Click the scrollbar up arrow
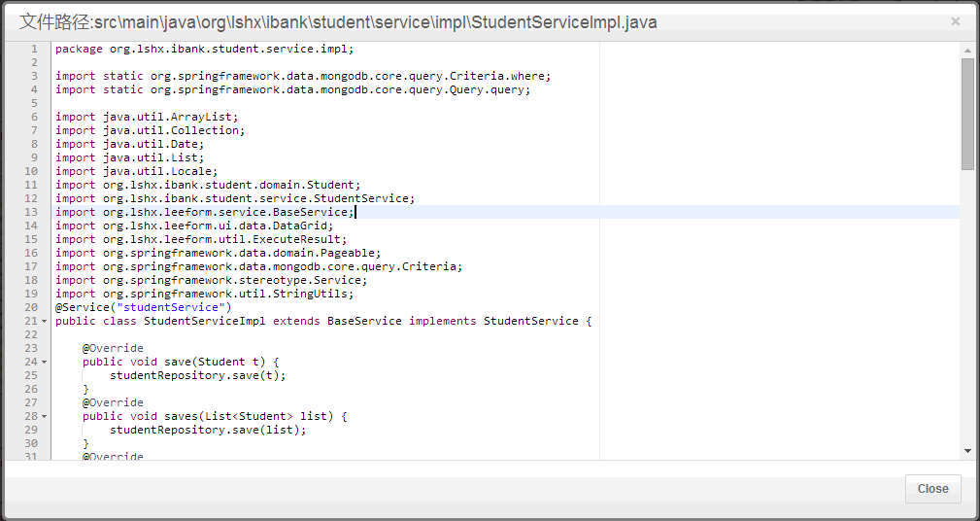980x521 pixels. pyautogui.click(x=967, y=49)
